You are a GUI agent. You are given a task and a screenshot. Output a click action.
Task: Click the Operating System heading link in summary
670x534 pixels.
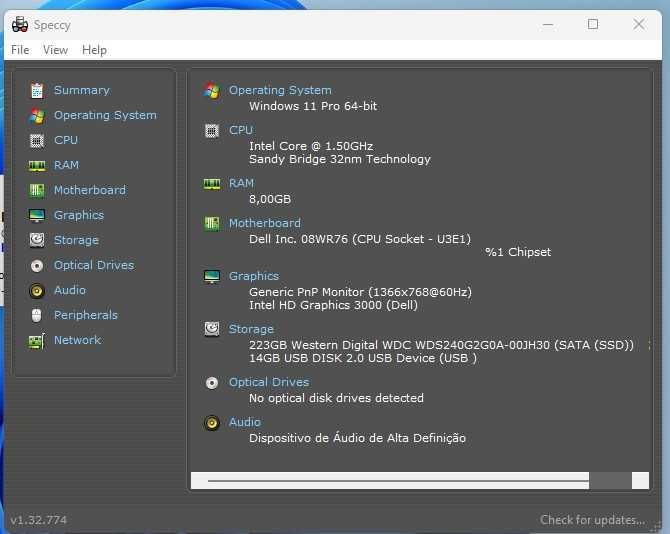click(280, 90)
